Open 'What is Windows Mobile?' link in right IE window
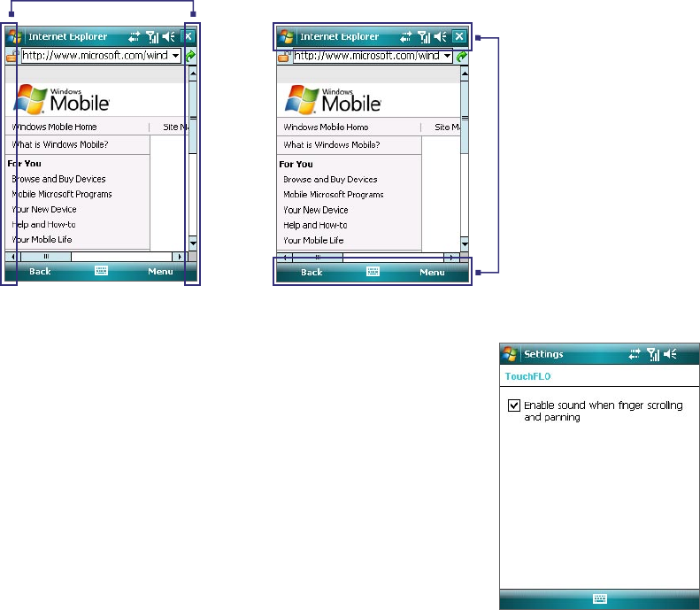 (332, 144)
